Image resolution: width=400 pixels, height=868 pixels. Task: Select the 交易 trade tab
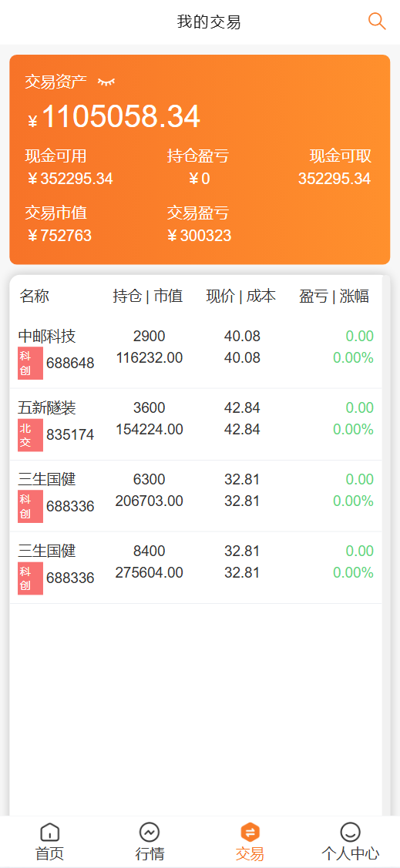[250, 841]
